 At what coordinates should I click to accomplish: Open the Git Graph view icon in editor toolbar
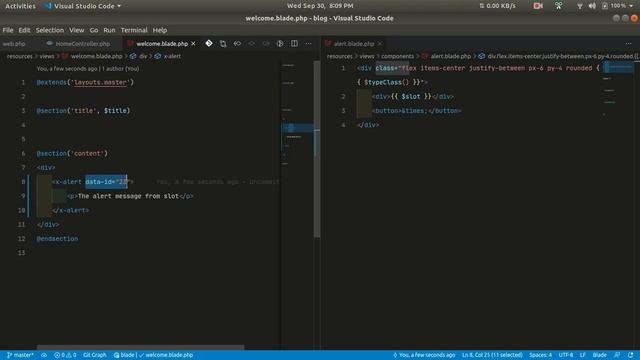(x=209, y=43)
